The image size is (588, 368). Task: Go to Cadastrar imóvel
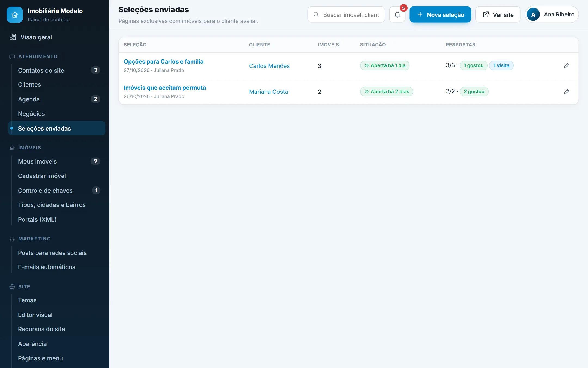(x=57, y=176)
